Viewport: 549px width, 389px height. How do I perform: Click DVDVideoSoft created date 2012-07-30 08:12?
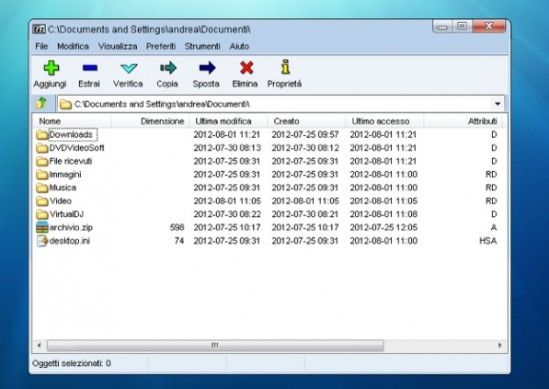point(305,148)
